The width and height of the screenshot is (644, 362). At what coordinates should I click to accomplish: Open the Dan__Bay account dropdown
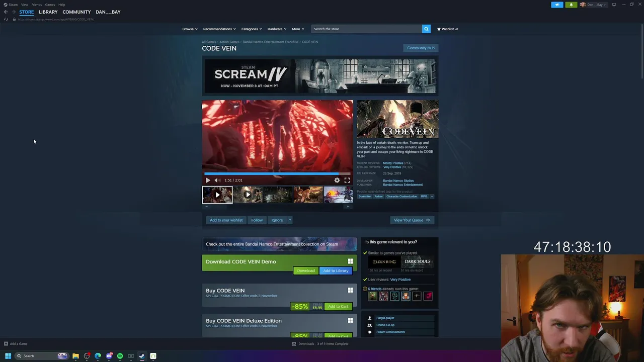click(594, 5)
